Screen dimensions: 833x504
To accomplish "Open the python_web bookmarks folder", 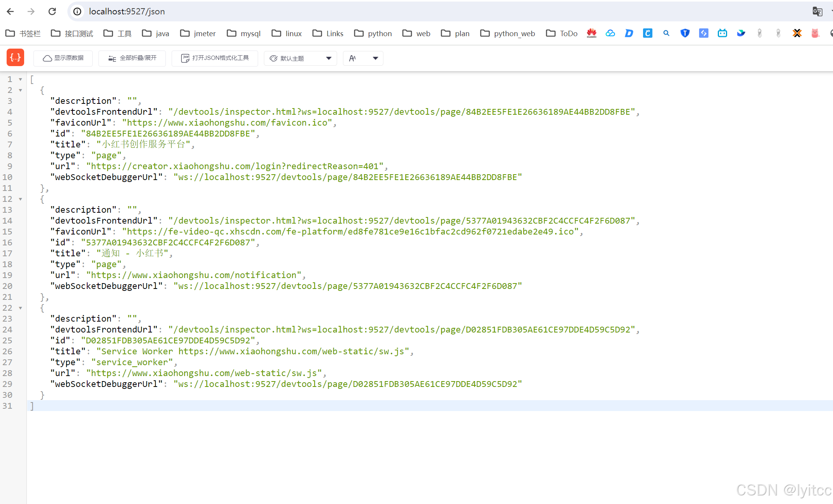I will (514, 33).
